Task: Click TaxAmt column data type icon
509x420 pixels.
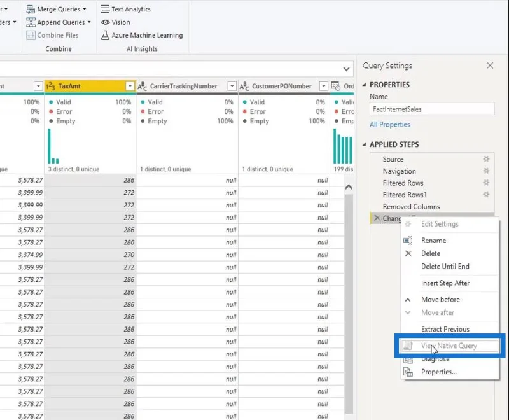Action: tap(50, 87)
